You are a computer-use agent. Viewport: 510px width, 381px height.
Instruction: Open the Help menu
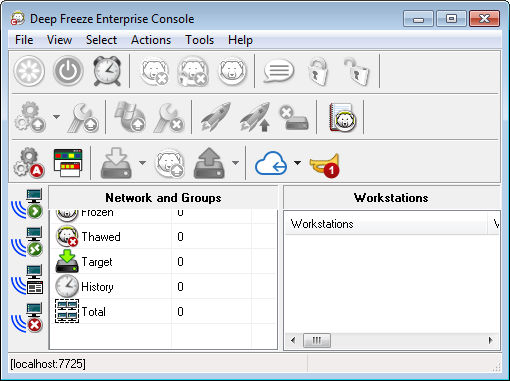pos(240,40)
